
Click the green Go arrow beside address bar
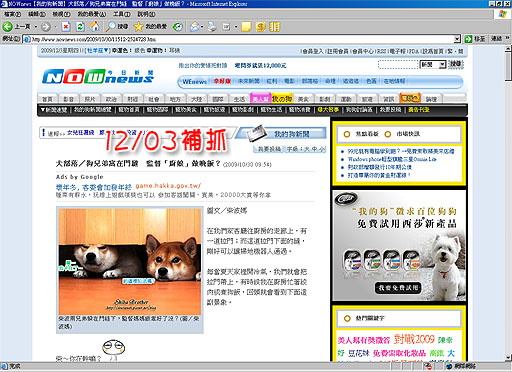[x=468, y=39]
